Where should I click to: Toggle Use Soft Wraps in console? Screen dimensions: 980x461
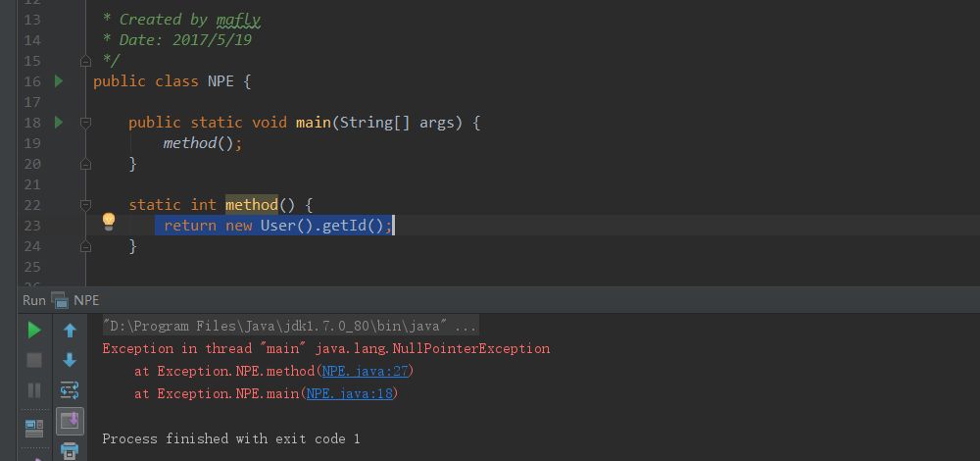point(70,390)
